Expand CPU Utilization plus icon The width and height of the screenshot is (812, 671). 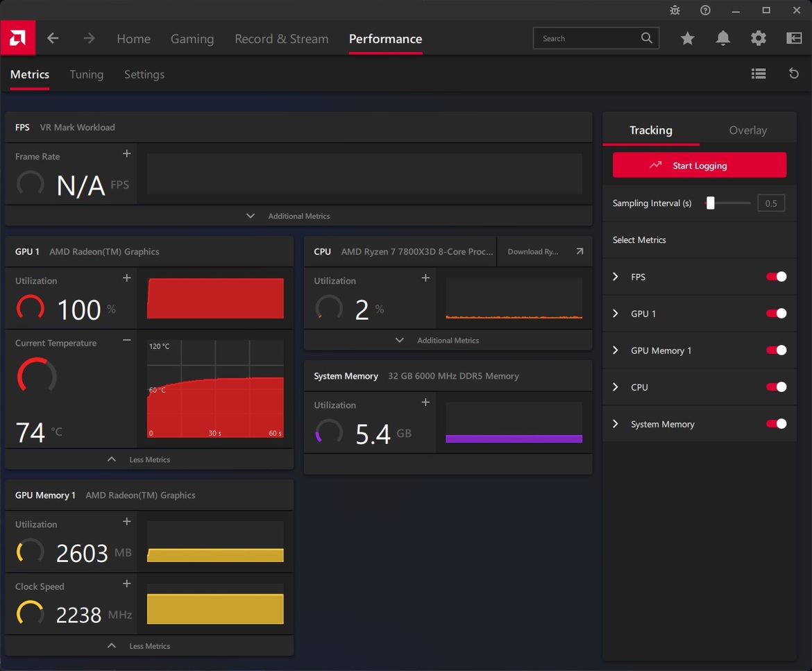(425, 278)
